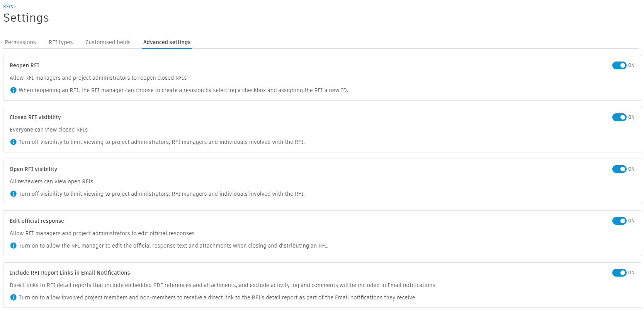Click the info icon under Reopen RFI
Screen dimensions: 644x311
13,90
